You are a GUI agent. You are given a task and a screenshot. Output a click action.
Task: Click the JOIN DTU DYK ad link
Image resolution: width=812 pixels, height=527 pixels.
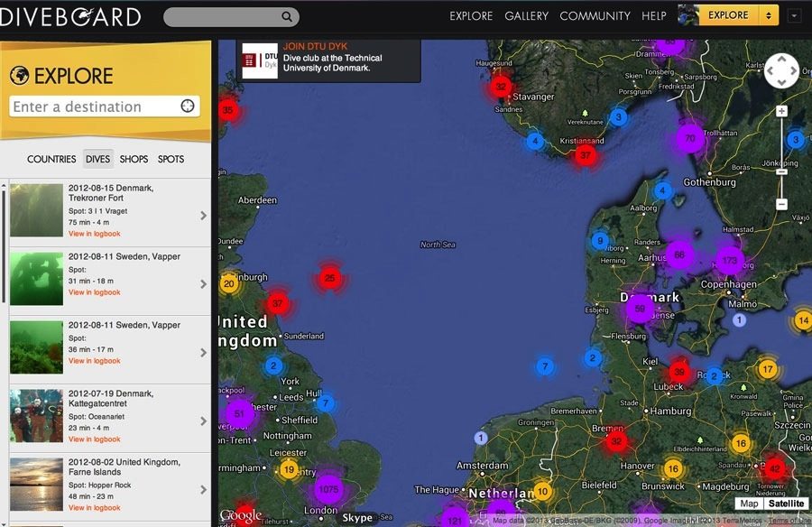point(315,46)
